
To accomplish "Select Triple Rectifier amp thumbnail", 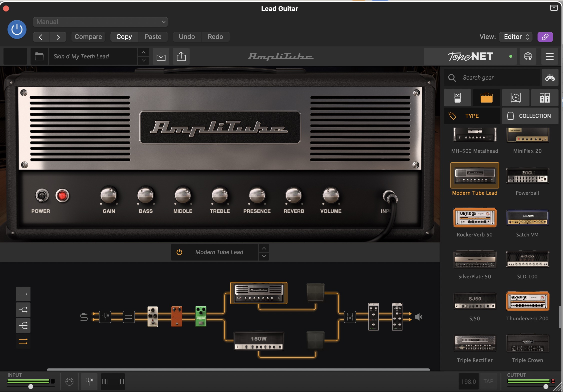I will click(475, 343).
